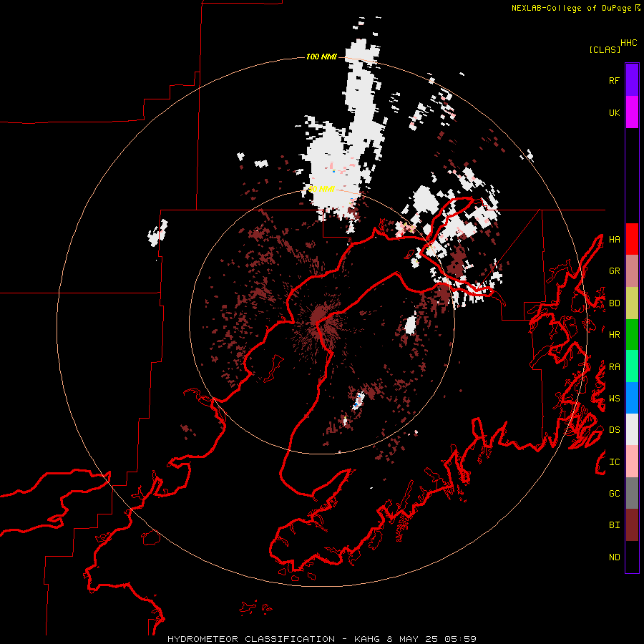
Task: Click the NEXLAB-College of DuPage credit text
Action: pyautogui.click(x=571, y=8)
